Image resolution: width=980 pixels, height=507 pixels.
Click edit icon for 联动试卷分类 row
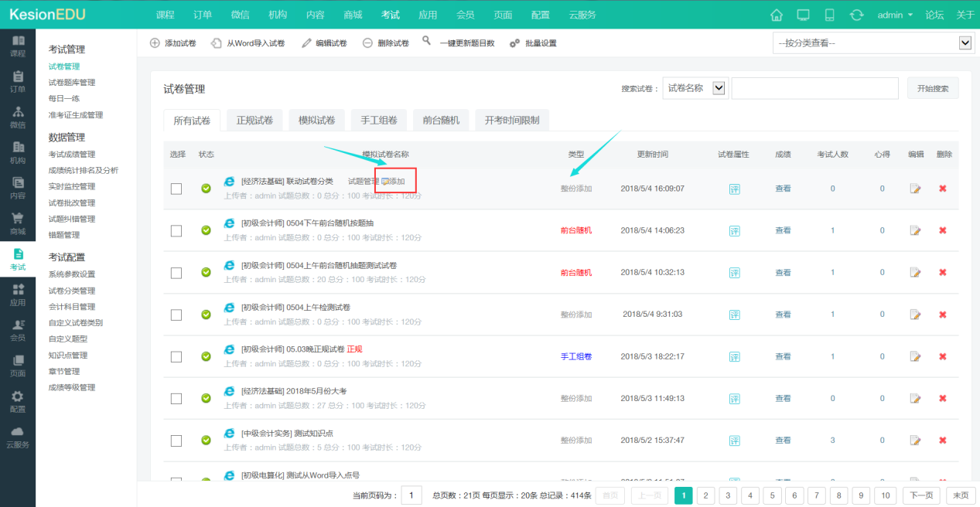point(916,189)
